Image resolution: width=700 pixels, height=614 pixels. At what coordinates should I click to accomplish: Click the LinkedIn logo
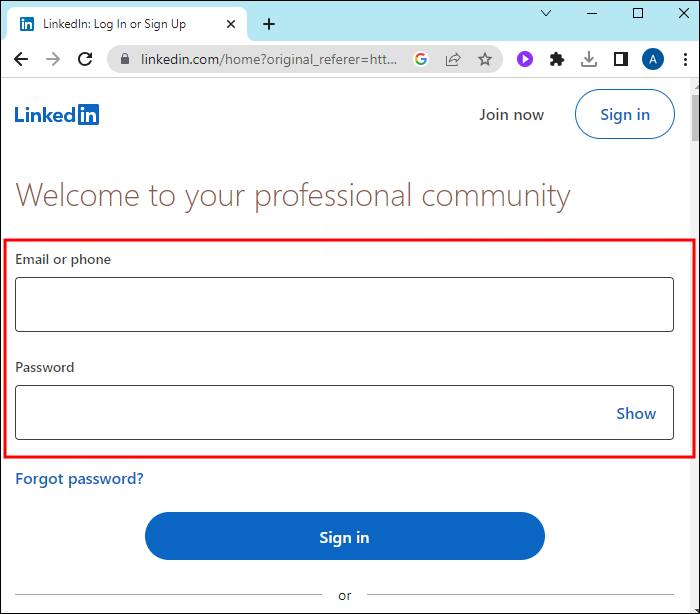(x=57, y=114)
